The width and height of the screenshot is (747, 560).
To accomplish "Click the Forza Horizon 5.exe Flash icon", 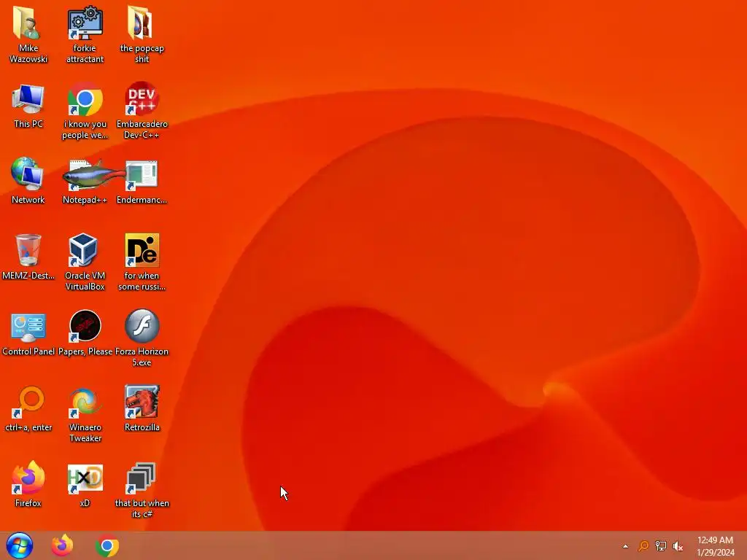I will pyautogui.click(x=142, y=326).
